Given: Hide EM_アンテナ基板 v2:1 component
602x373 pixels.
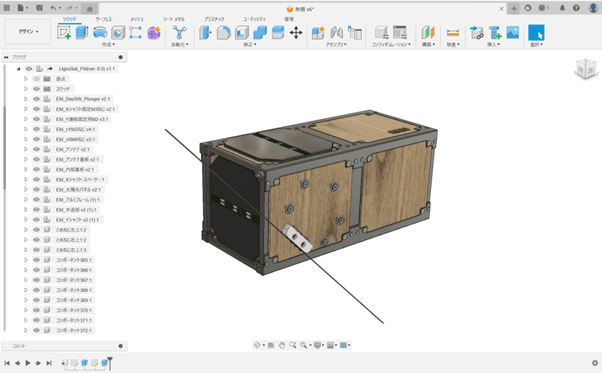Looking at the screenshot, I should pos(36,159).
